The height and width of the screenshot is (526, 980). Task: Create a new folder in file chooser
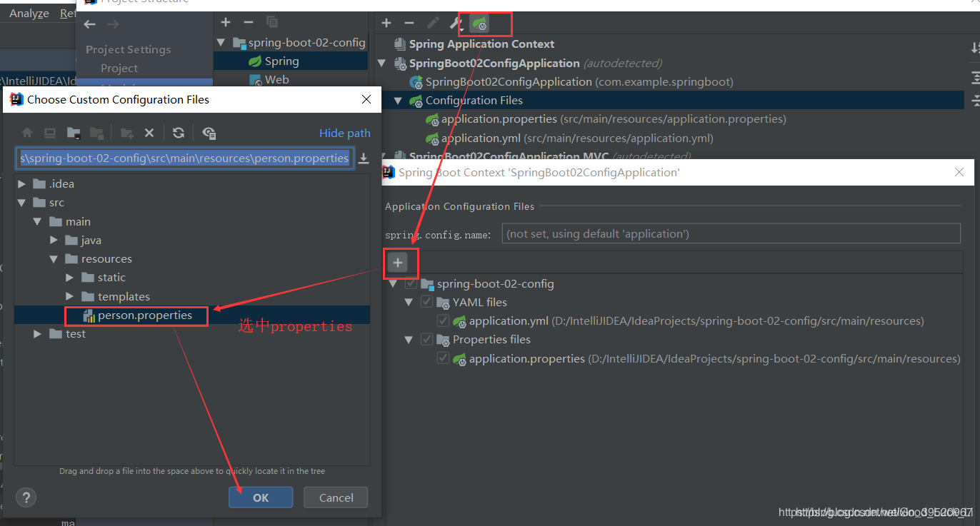(x=127, y=133)
